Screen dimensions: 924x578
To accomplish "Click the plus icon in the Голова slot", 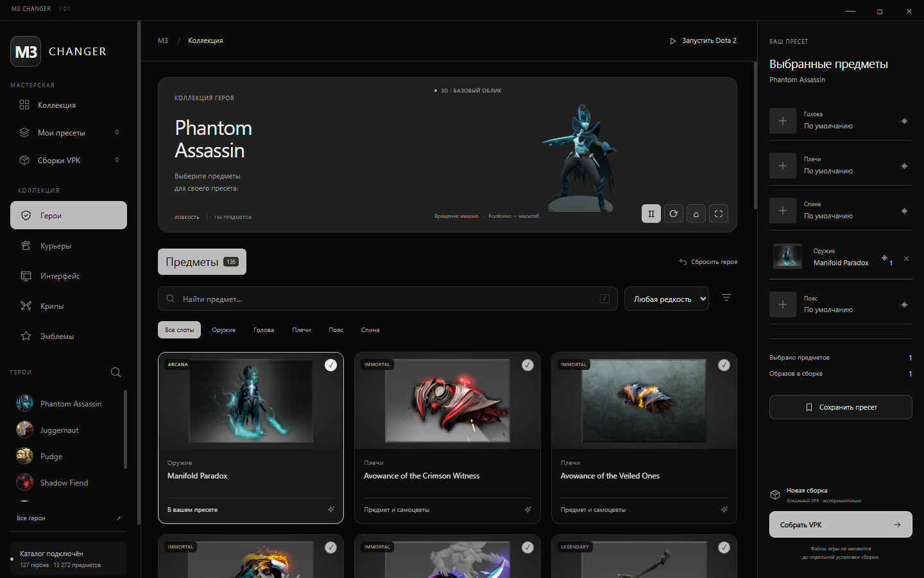I will (783, 121).
